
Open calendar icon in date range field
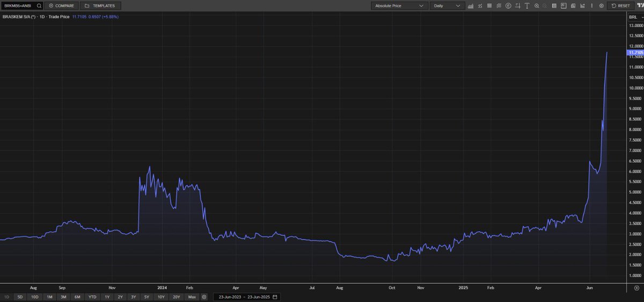point(275,297)
